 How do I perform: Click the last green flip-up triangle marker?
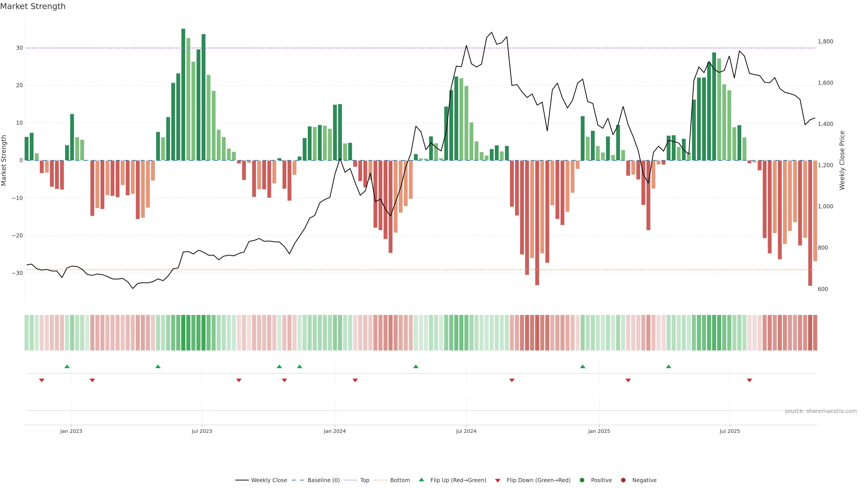pos(669,366)
